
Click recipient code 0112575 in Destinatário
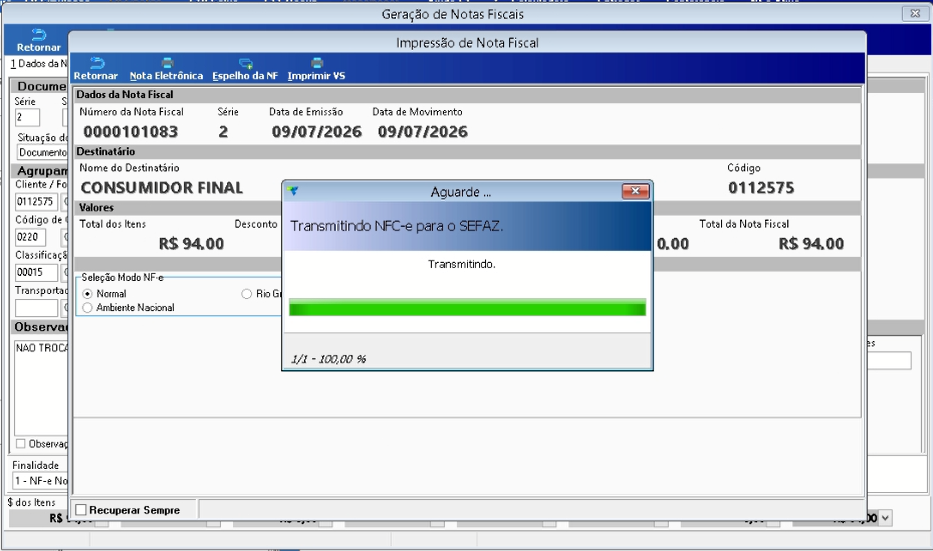761,188
